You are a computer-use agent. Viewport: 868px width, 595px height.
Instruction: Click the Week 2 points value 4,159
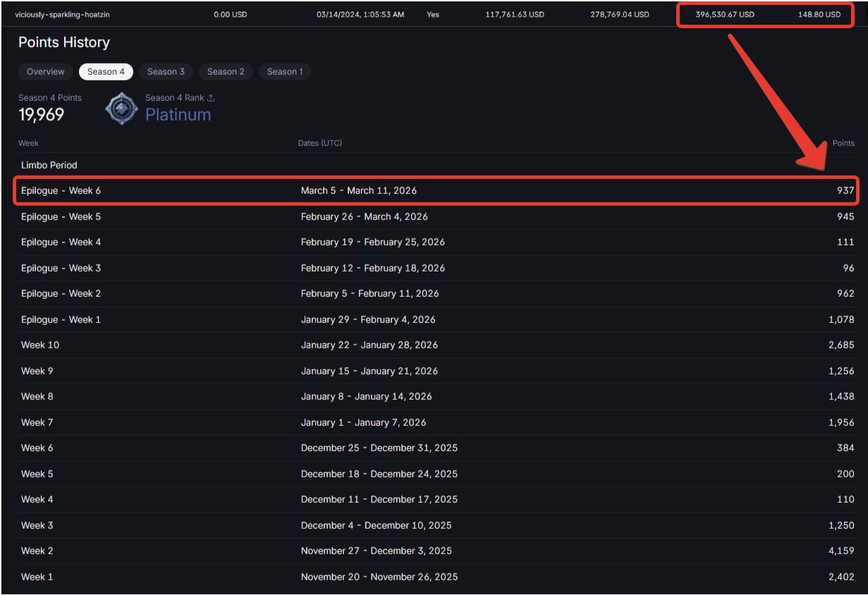841,551
